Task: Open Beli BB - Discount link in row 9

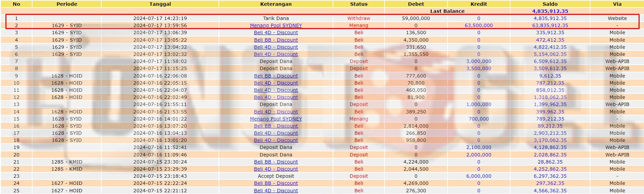Action: (276, 76)
